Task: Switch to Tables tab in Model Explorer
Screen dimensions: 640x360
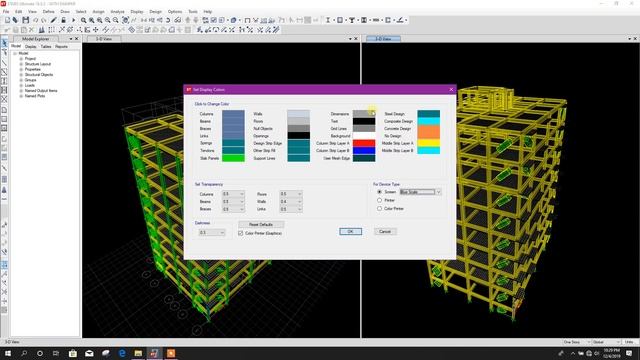Action: tap(46, 47)
